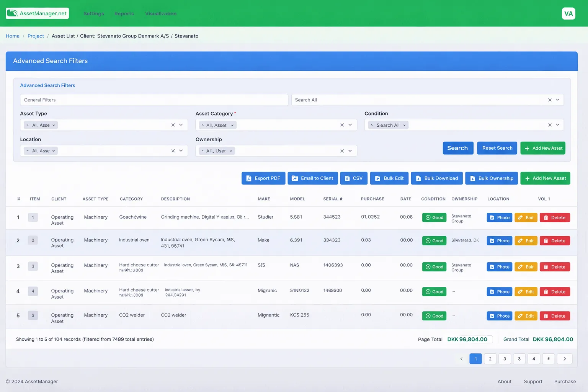This screenshot has height=392, width=588.
Task: Clear the Asset Category selection
Action: (342, 125)
